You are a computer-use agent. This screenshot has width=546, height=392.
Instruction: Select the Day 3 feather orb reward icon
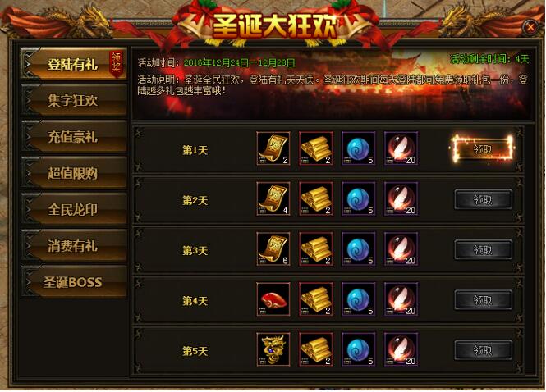coord(401,249)
